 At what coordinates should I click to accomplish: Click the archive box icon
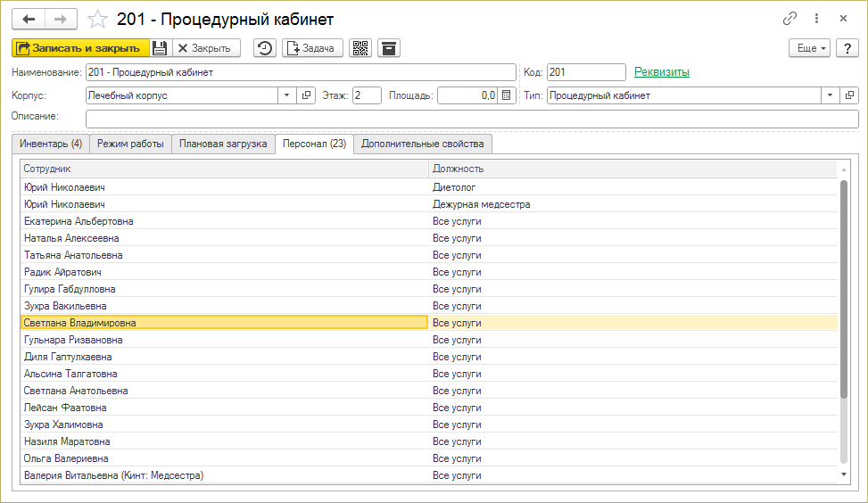point(388,48)
